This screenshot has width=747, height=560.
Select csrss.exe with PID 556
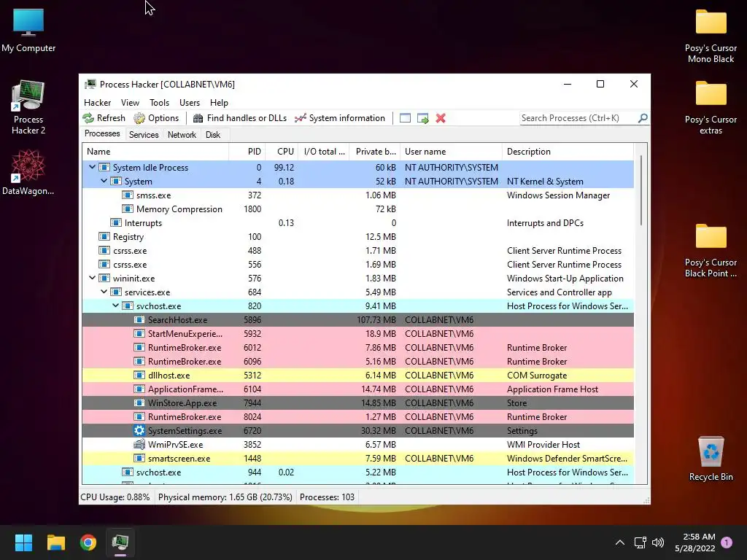pos(357,264)
